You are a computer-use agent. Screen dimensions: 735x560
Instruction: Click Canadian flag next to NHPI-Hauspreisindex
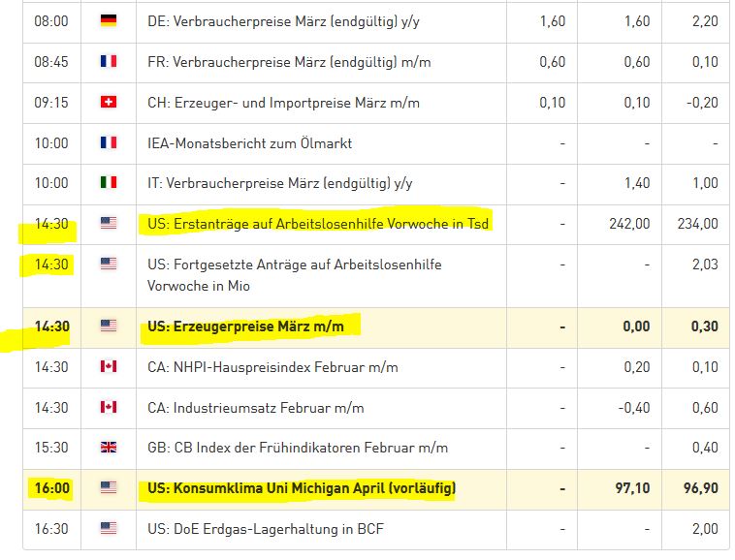coord(109,367)
